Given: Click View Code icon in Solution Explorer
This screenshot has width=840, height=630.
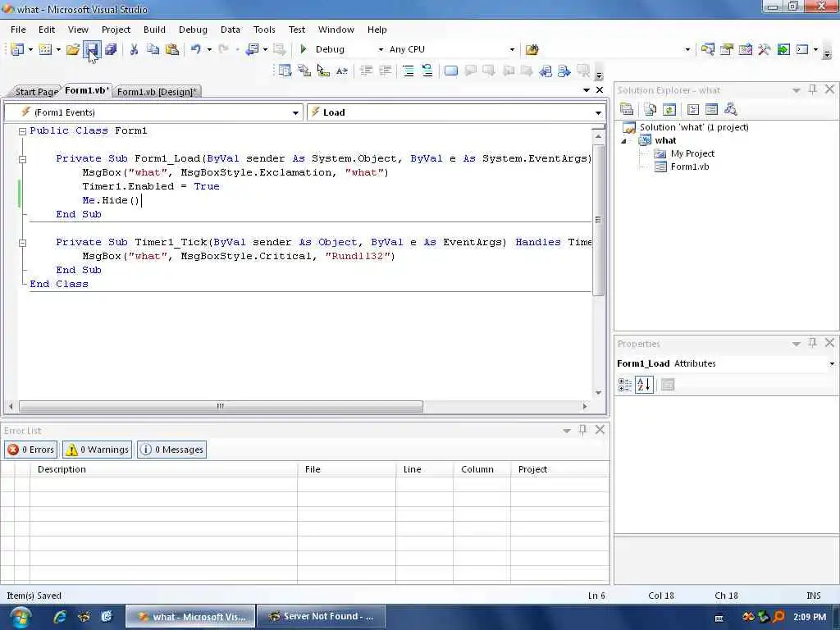Looking at the screenshot, I should click(x=693, y=110).
